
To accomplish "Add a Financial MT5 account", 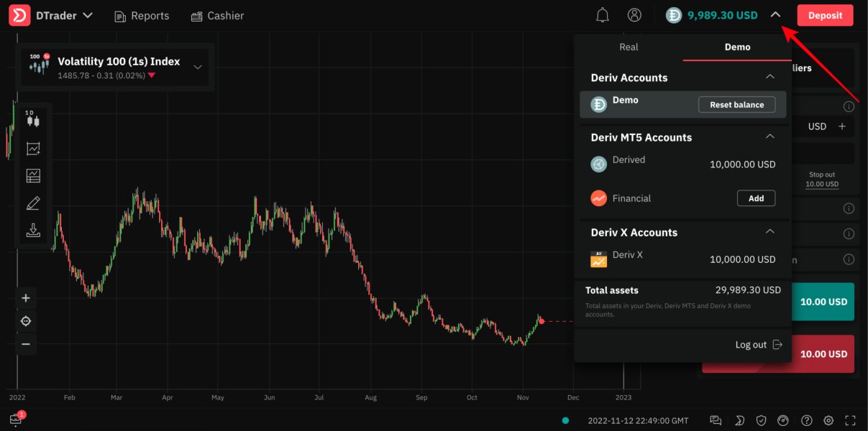I will (756, 198).
